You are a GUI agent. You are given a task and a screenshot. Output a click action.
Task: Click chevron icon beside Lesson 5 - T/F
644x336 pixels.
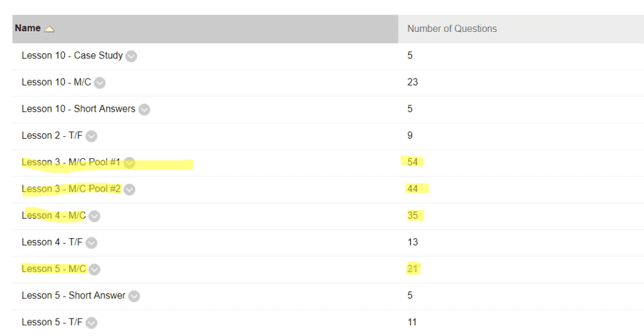point(91,323)
